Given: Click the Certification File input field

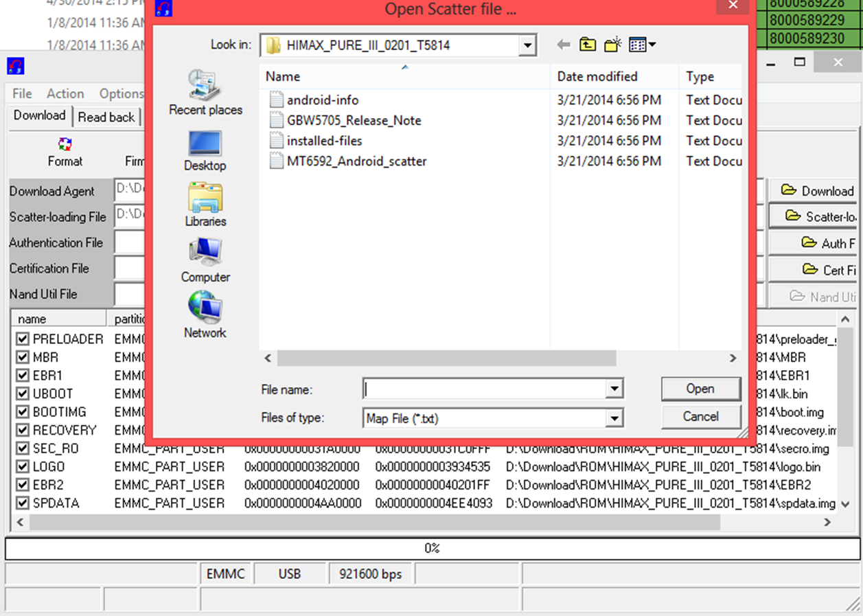Looking at the screenshot, I should 130,269.
